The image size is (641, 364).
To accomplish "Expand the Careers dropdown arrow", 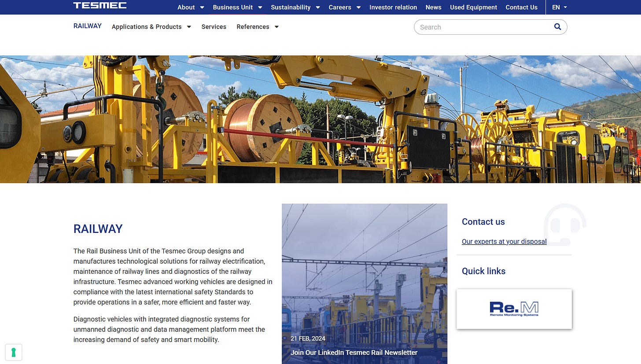I will (x=358, y=7).
